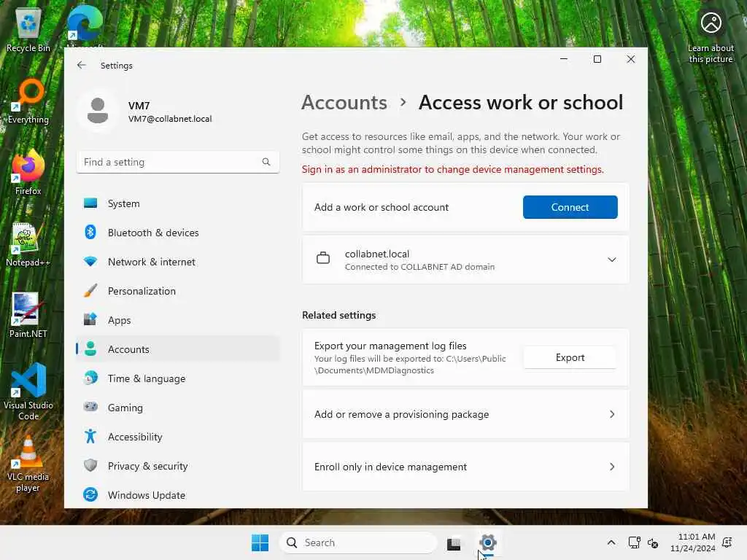Click the briefcase icon beside collabnet.local
This screenshot has width=747, height=560.
323,258
